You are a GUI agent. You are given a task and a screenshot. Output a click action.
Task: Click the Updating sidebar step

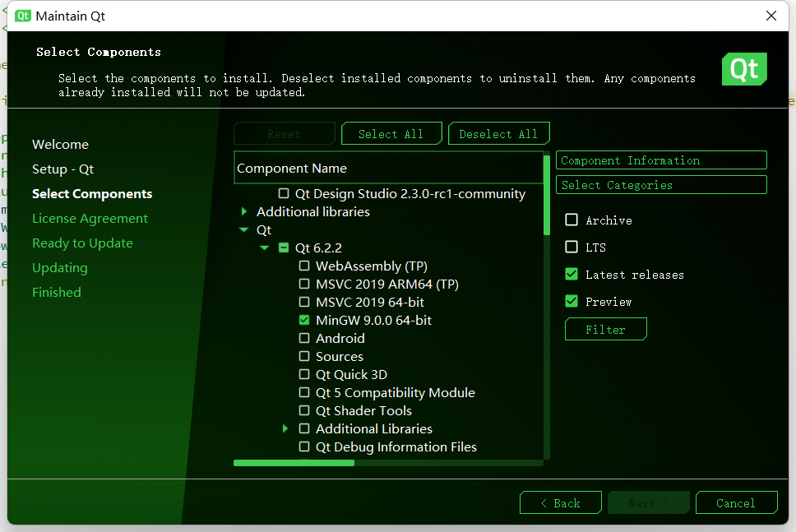click(x=60, y=267)
